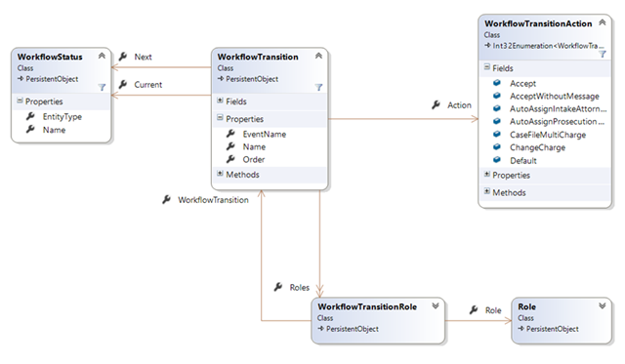Collapse Properties section in WorkflowTransition
The width and height of the screenshot is (625, 364).
[220, 118]
